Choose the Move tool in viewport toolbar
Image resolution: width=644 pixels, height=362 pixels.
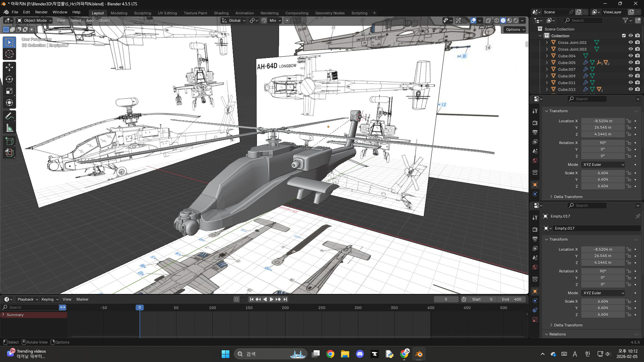click(9, 67)
